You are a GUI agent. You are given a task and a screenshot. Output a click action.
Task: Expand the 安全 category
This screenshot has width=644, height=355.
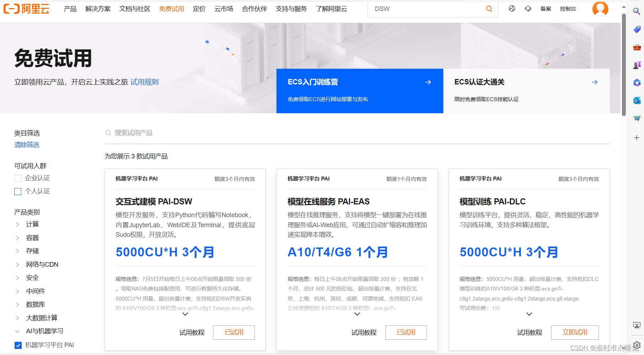click(x=17, y=278)
